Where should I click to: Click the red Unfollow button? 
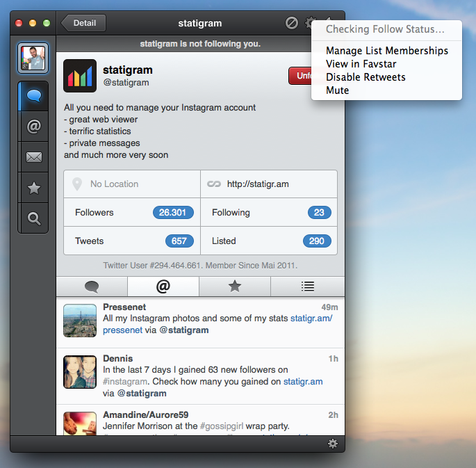[300, 76]
